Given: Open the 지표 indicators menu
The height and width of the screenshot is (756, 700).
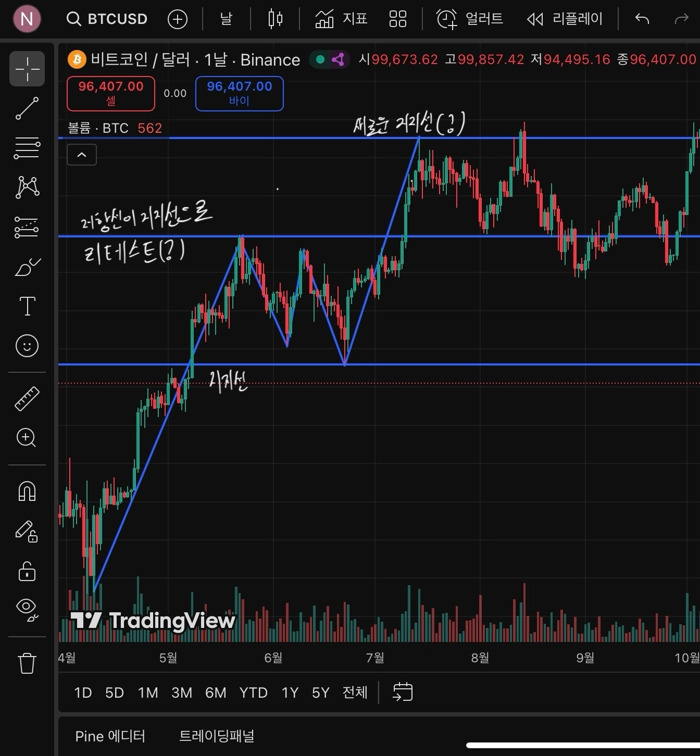Looking at the screenshot, I should coord(341,19).
